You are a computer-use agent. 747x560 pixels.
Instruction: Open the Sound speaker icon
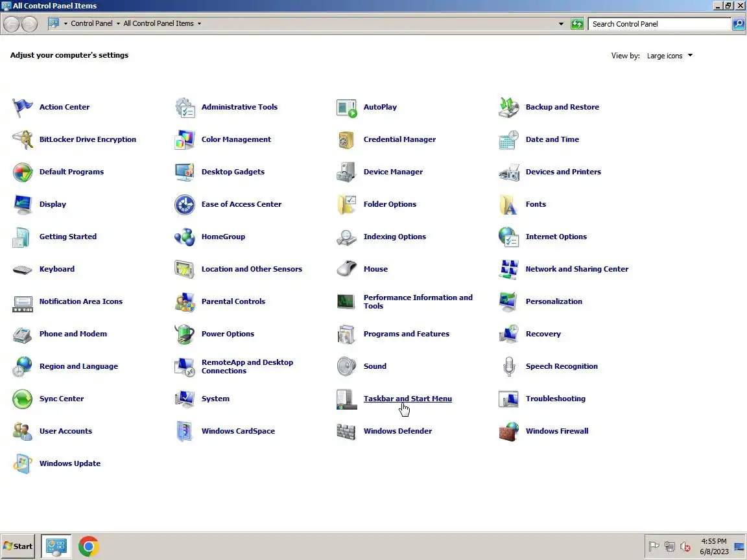tap(346, 366)
